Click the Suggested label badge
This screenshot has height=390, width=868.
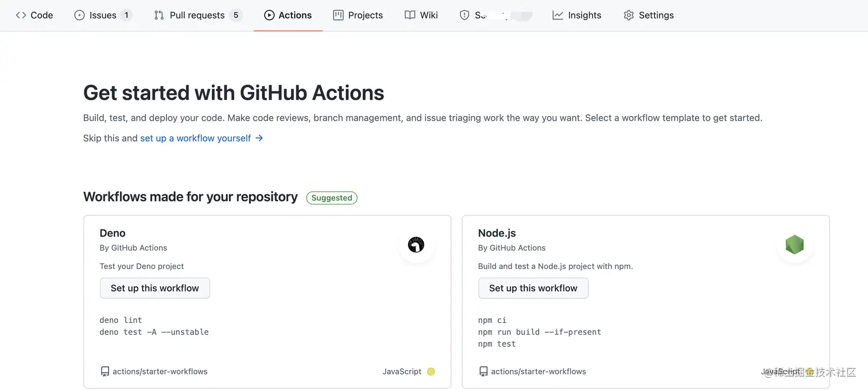tap(332, 198)
